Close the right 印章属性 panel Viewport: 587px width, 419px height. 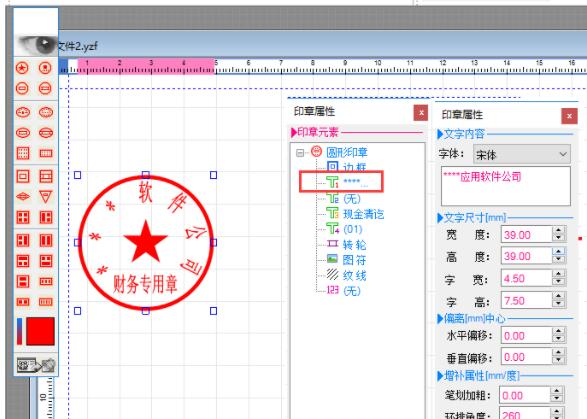tap(569, 116)
